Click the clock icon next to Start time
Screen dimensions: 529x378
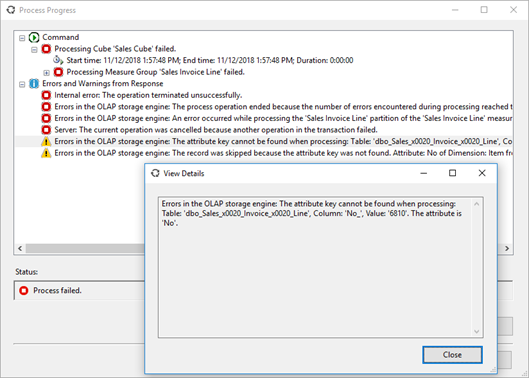click(x=58, y=60)
